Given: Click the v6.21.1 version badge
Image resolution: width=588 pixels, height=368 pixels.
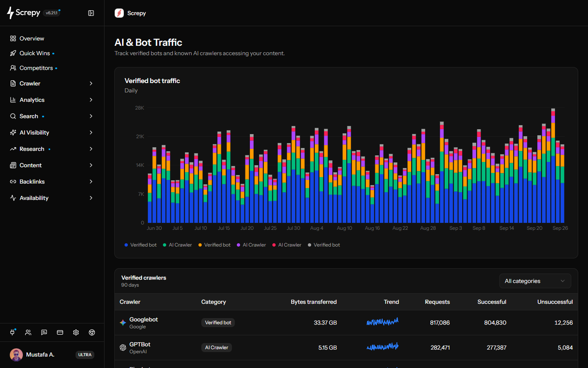Looking at the screenshot, I should pos(51,13).
